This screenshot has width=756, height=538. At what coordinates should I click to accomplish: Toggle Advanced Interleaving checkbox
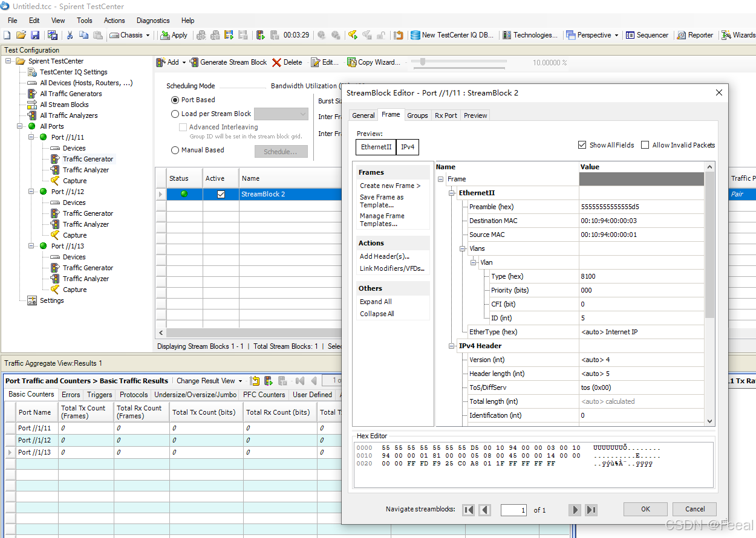pos(183,127)
